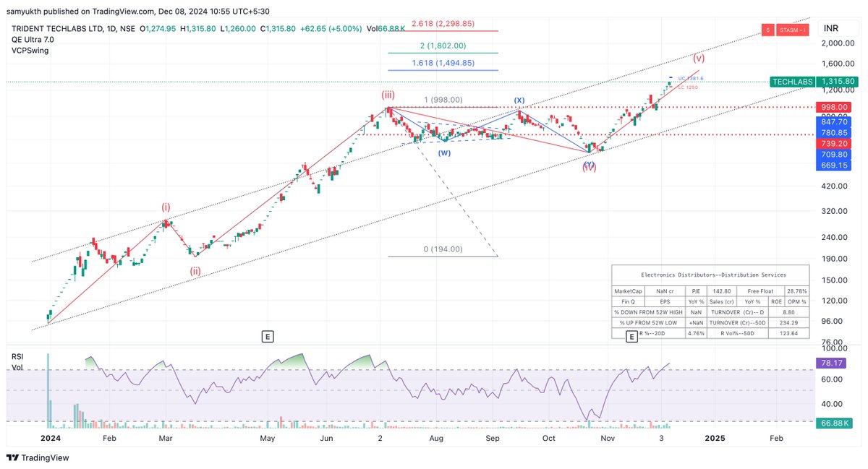Select the blue 709.80 price label
This screenshot has width=868, height=469.
click(x=835, y=155)
